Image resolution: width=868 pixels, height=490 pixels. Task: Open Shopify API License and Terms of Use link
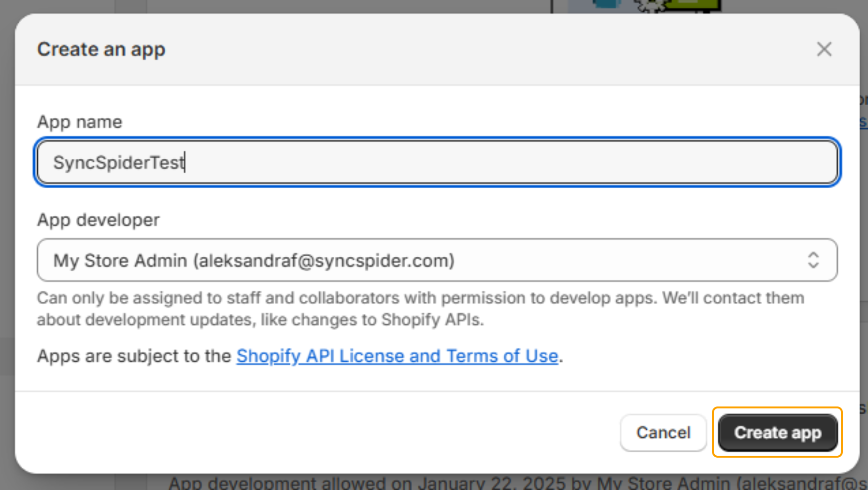tap(397, 356)
